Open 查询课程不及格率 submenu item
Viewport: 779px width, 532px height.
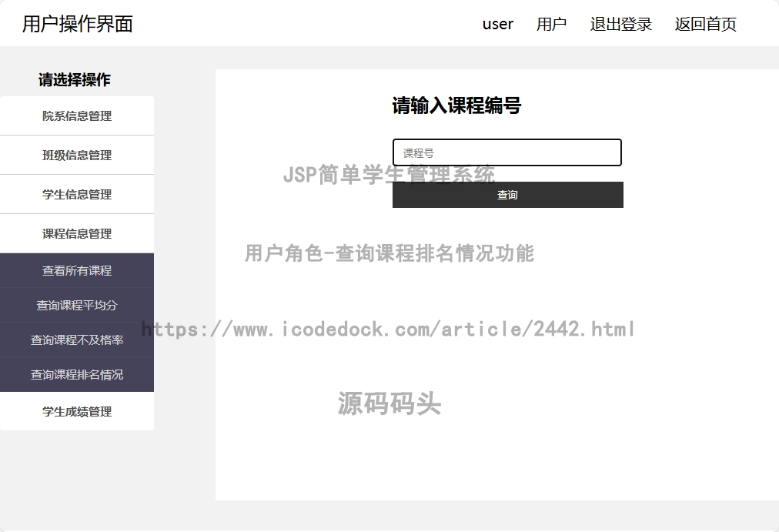77,340
